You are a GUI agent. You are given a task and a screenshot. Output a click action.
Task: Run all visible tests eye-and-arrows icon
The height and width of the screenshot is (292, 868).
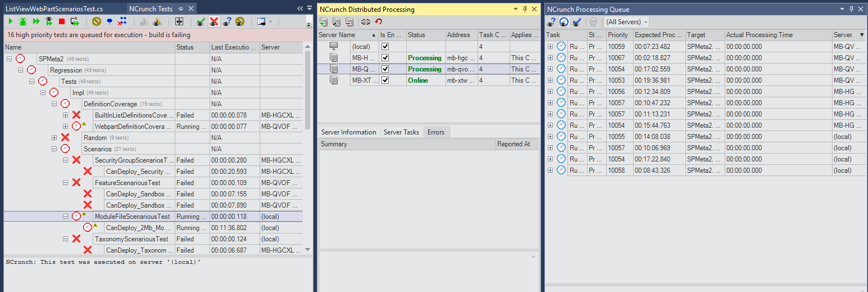49,21
